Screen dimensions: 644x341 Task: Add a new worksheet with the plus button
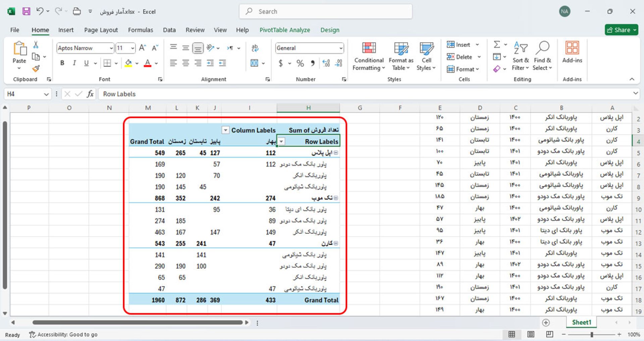tap(546, 323)
